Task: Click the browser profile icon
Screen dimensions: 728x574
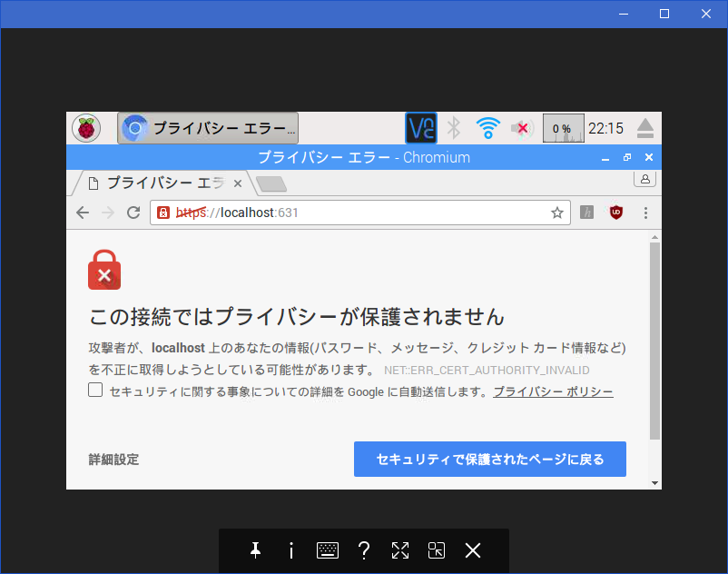Action: [x=644, y=179]
